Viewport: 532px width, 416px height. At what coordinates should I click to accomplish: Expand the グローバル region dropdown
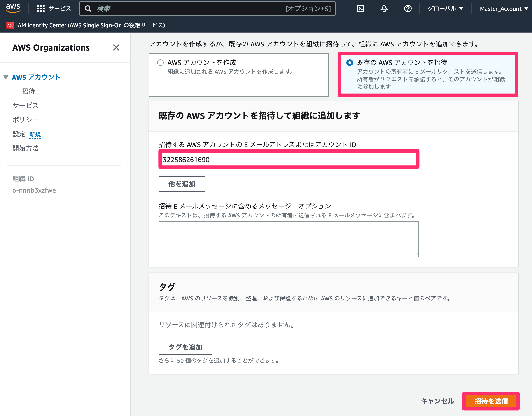tap(445, 9)
